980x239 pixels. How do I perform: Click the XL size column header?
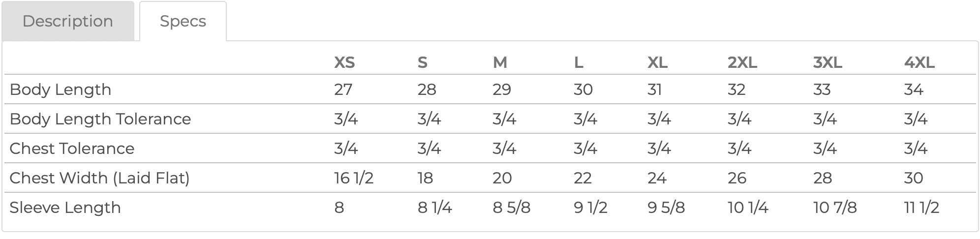(657, 62)
